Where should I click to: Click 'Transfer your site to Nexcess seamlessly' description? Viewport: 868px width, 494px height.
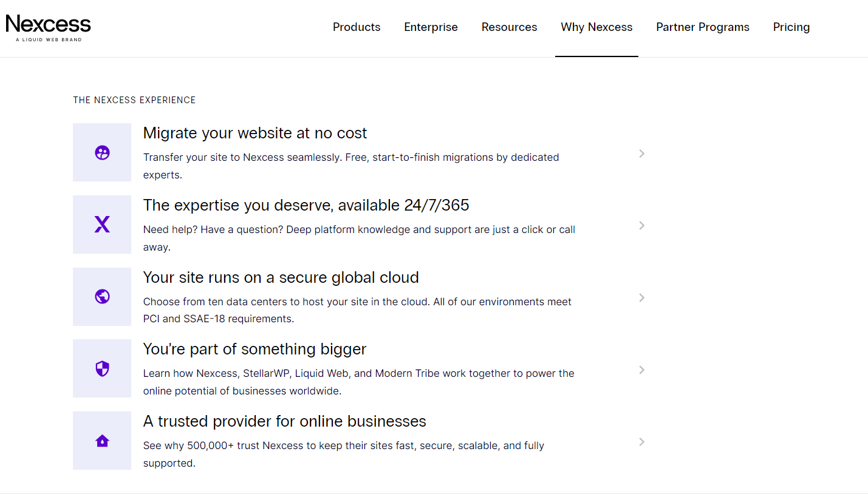[351, 166]
